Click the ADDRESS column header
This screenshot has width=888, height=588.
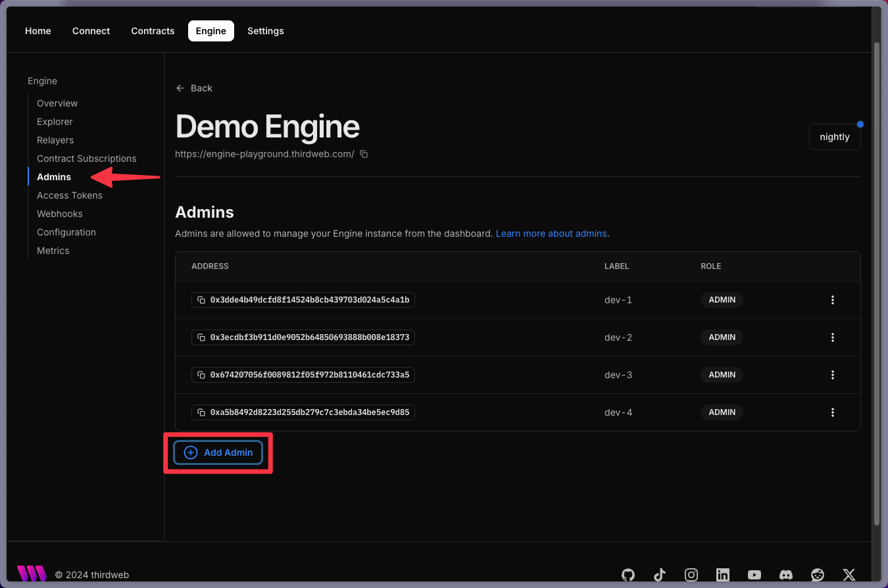click(x=210, y=266)
